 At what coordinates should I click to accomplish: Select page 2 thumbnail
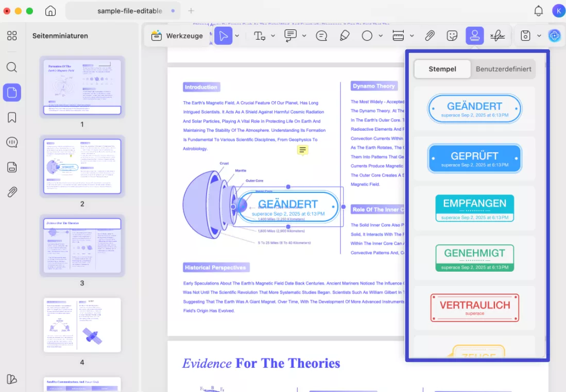pyautogui.click(x=82, y=166)
